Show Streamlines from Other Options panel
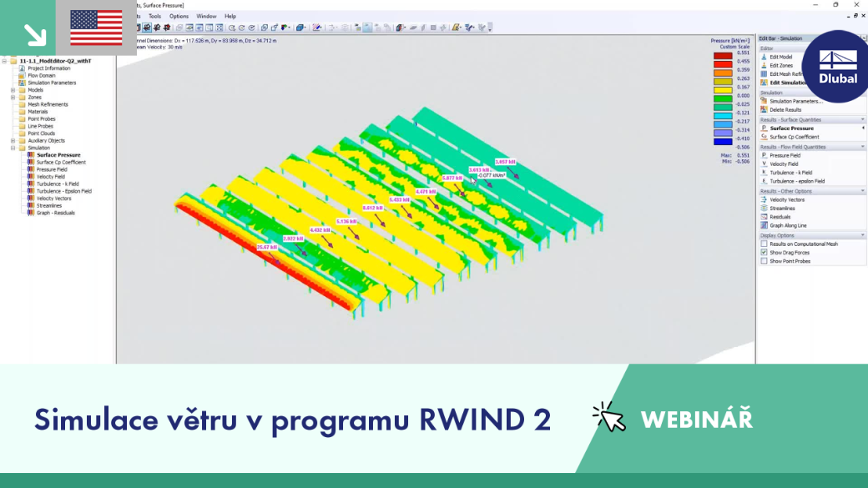Viewport: 868px width, 488px height. pyautogui.click(x=782, y=209)
